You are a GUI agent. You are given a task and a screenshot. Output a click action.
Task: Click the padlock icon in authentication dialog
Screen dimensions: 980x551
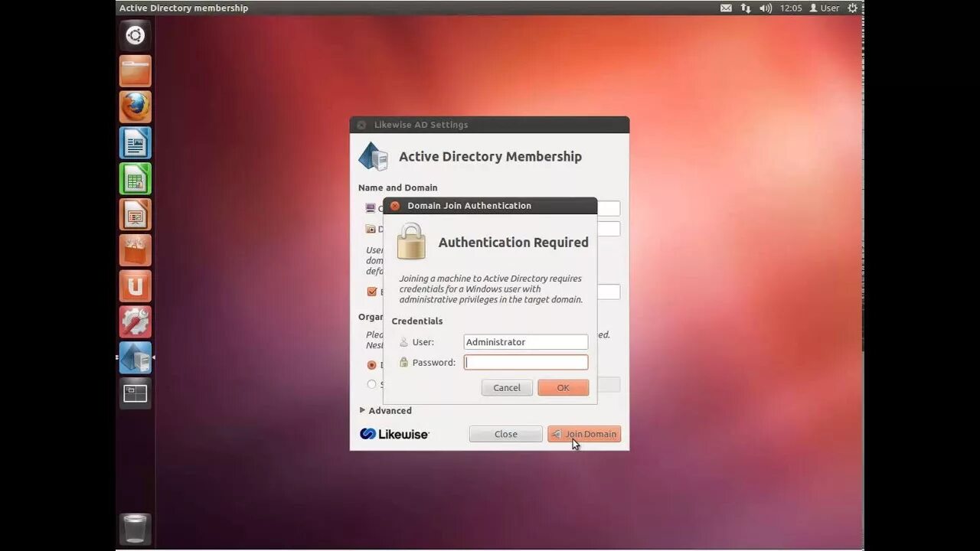point(411,241)
